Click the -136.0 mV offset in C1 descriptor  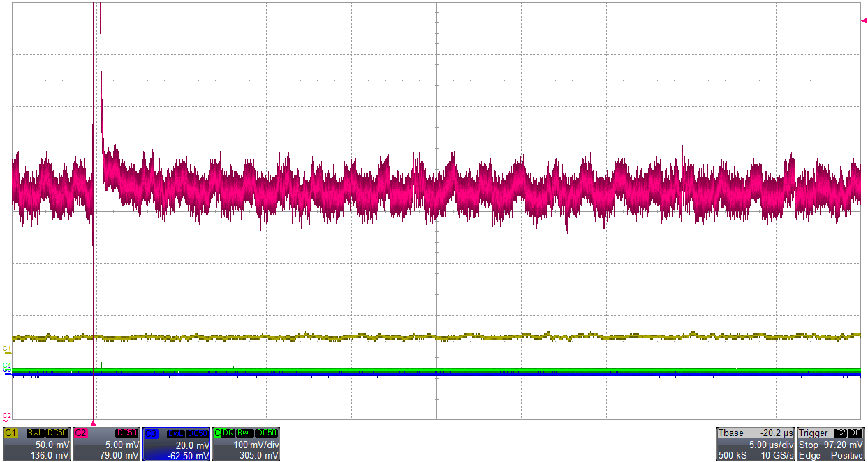[x=50, y=456]
